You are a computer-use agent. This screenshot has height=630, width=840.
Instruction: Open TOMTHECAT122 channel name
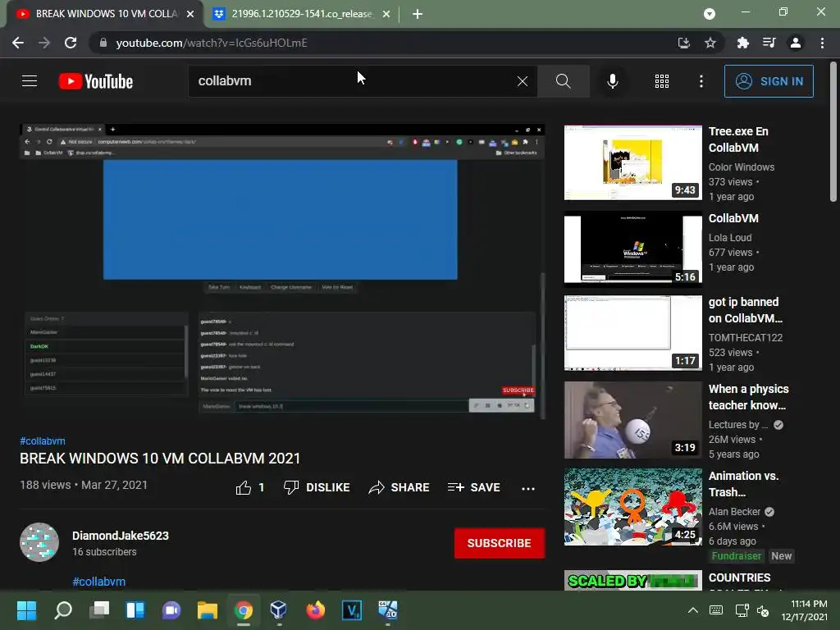[x=746, y=337]
